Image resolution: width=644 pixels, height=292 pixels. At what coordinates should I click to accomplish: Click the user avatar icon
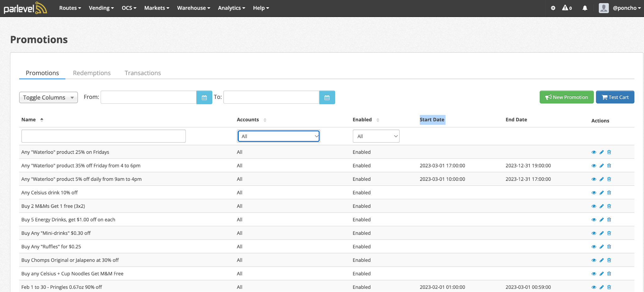(603, 8)
